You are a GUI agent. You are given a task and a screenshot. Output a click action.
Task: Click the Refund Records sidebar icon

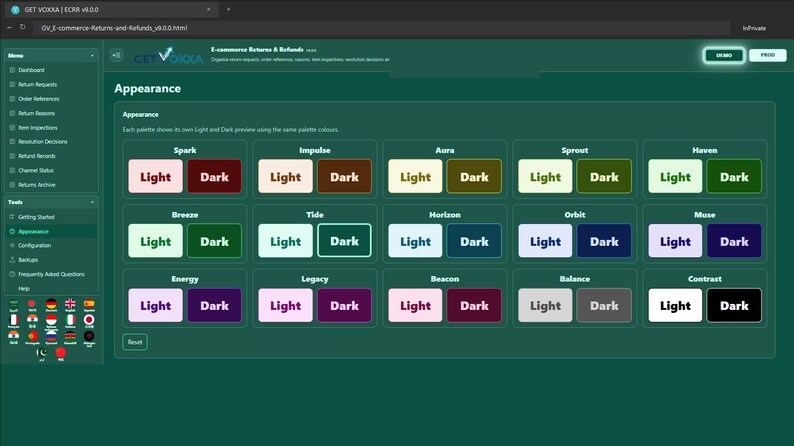12,156
